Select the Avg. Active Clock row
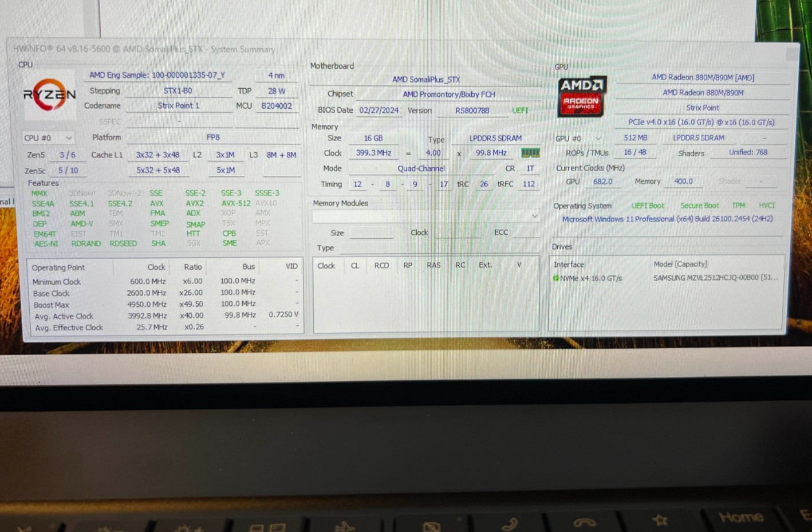 click(x=165, y=316)
